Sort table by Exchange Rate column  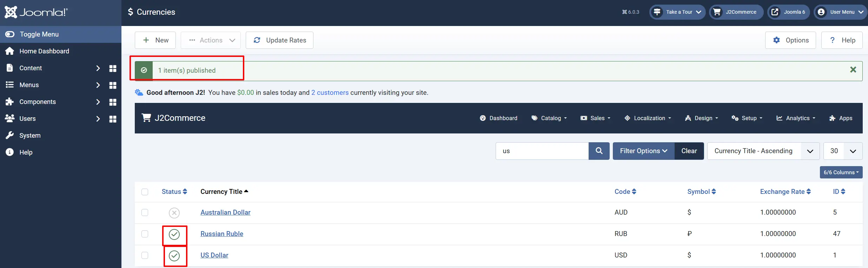click(786, 192)
